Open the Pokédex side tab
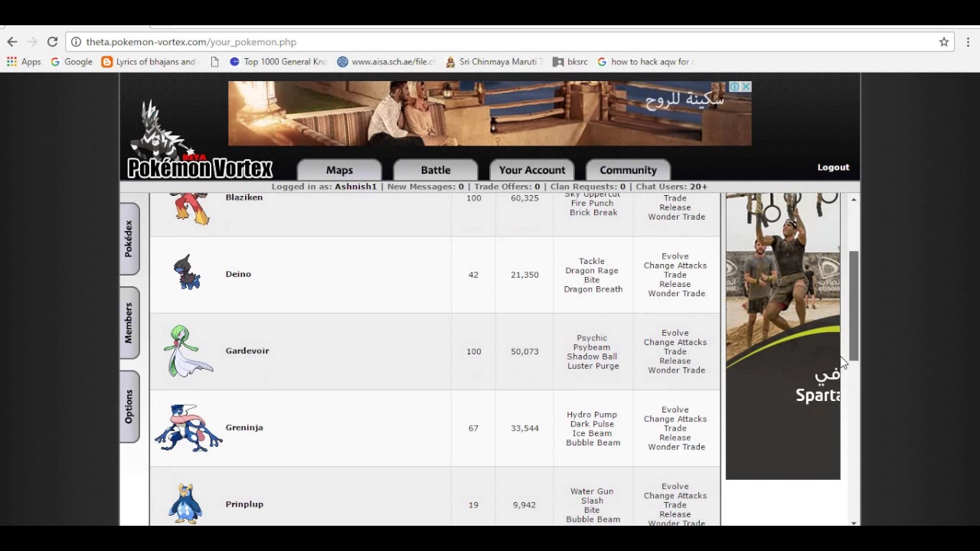 [129, 239]
